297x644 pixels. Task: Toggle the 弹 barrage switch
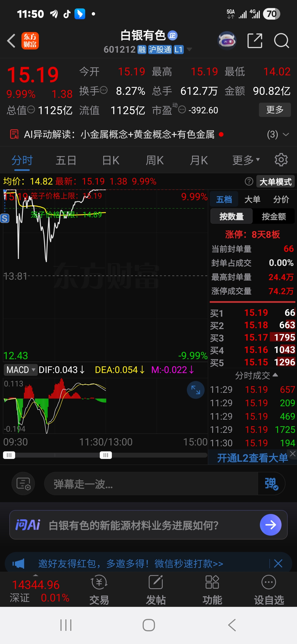coord(271,483)
